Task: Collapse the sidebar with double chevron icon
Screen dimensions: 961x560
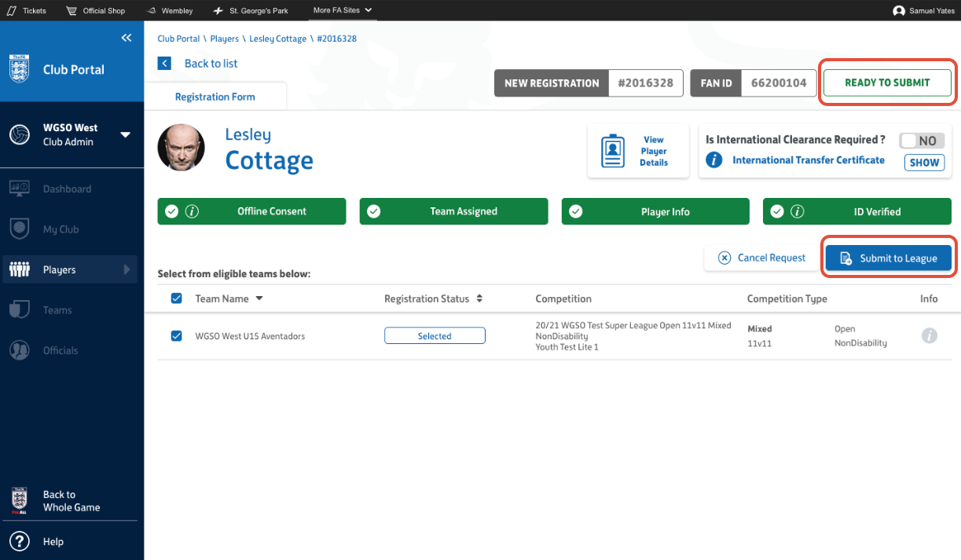Action: [127, 38]
